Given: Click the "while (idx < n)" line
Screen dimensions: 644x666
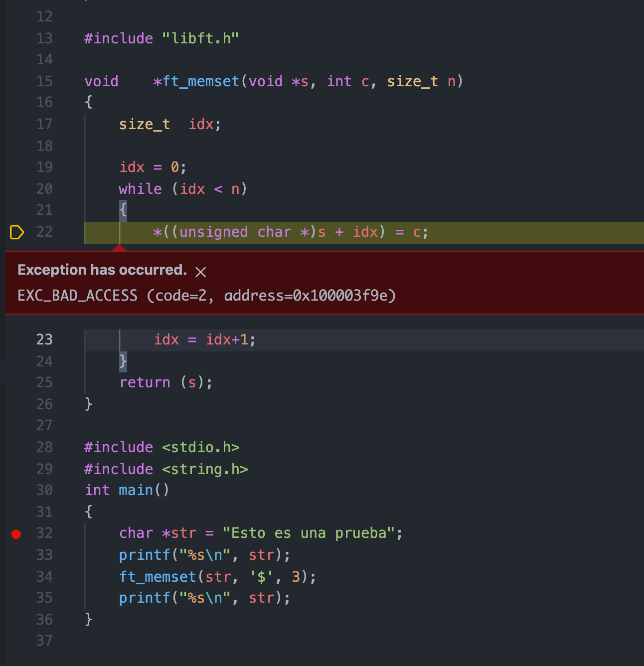Looking at the screenshot, I should click(183, 189).
